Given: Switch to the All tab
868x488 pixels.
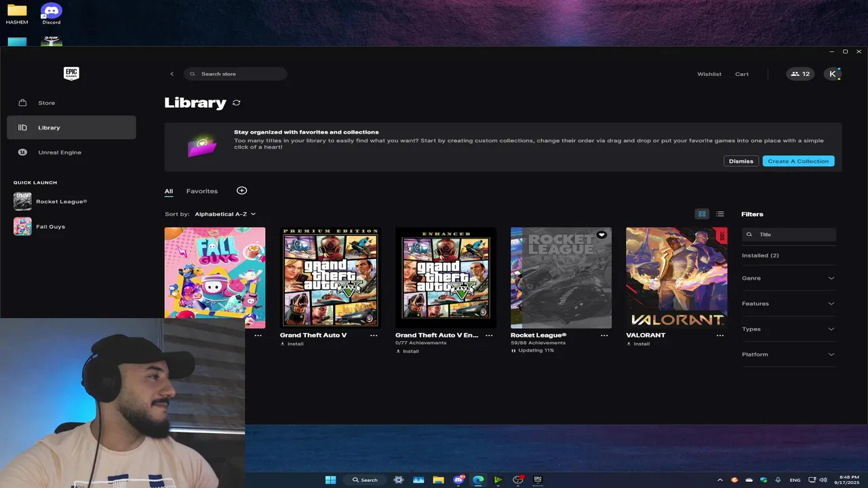Looking at the screenshot, I should click(x=169, y=191).
